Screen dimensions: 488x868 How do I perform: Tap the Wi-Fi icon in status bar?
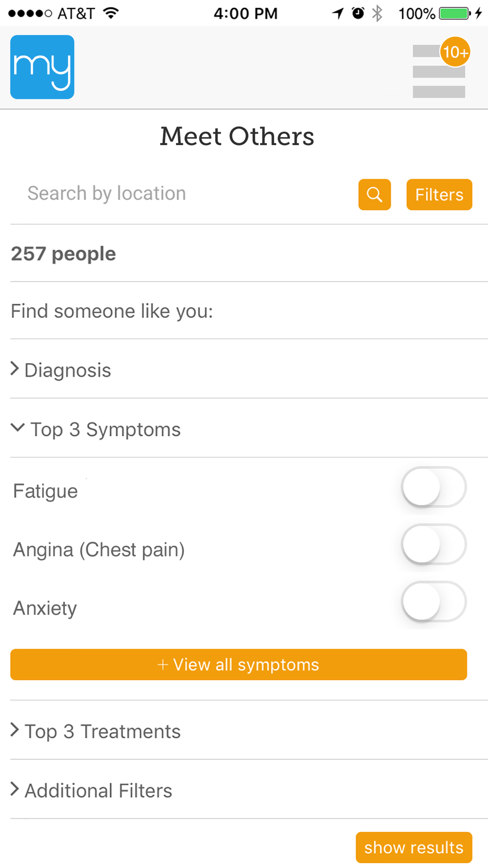coord(111,13)
